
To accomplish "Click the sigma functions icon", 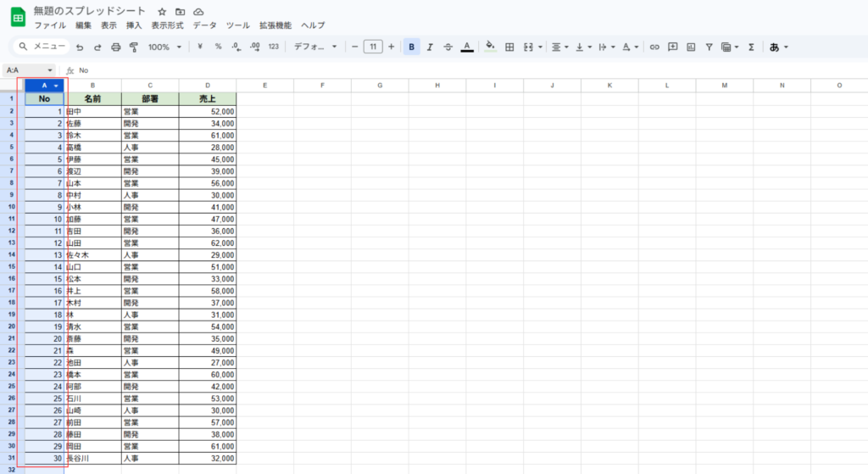I will [x=751, y=47].
